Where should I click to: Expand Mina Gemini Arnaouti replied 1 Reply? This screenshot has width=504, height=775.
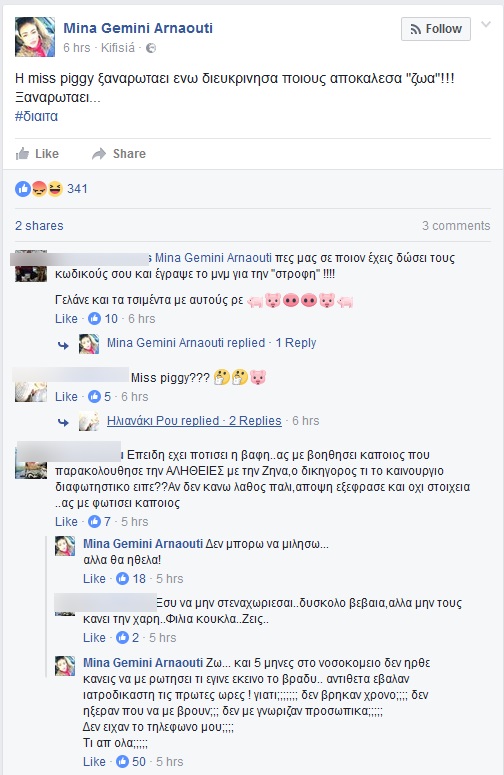211,343
